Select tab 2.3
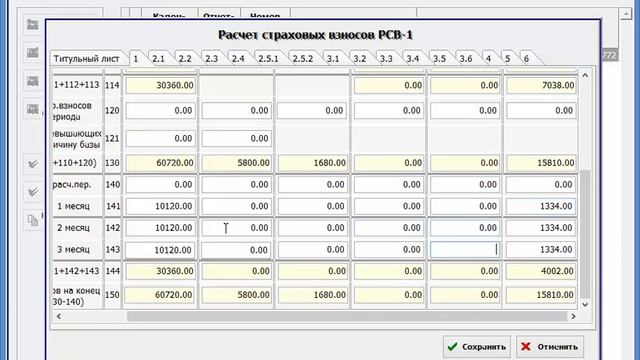 211,59
